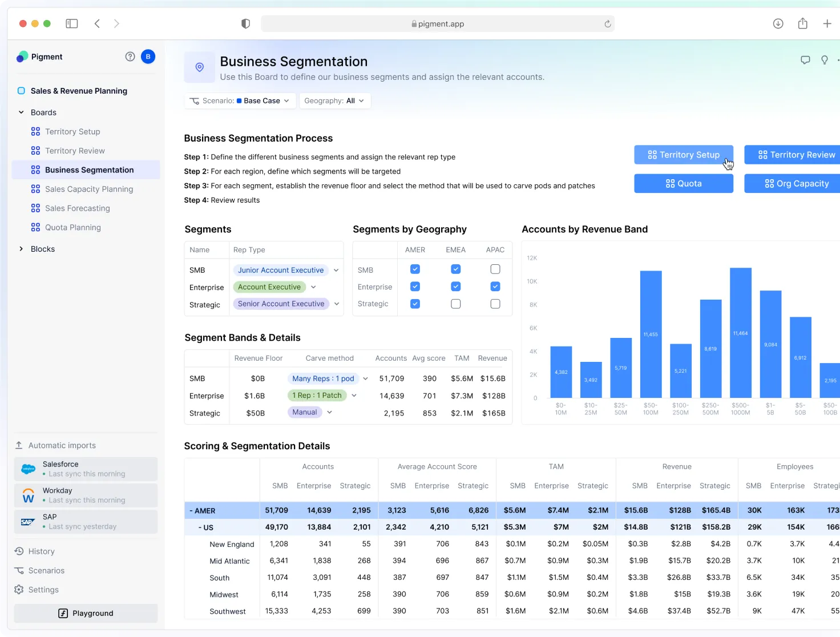Screen dimensions: 840x637
Task: Open the Playground link at bottom
Action: [86, 613]
